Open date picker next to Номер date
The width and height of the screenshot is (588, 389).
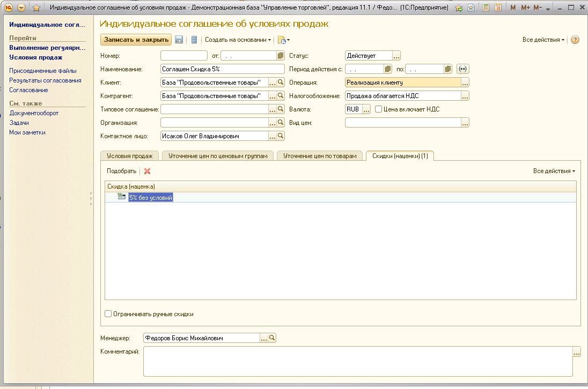[x=280, y=56]
